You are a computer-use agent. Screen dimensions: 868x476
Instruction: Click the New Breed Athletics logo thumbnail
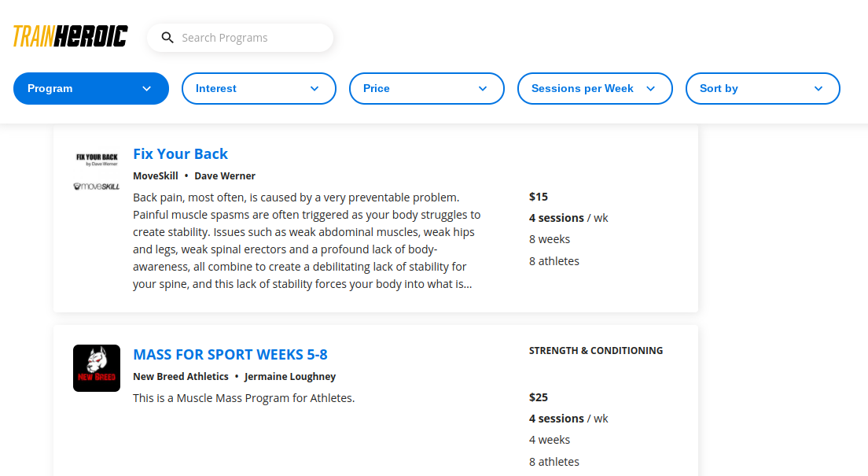pos(97,368)
